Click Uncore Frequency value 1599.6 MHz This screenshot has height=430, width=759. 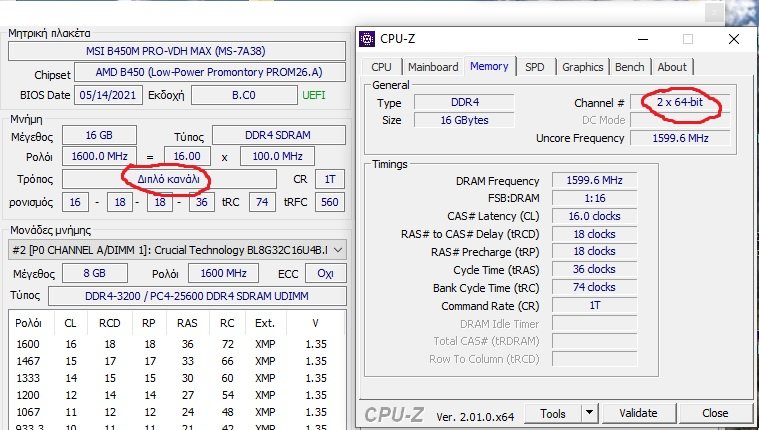point(680,138)
